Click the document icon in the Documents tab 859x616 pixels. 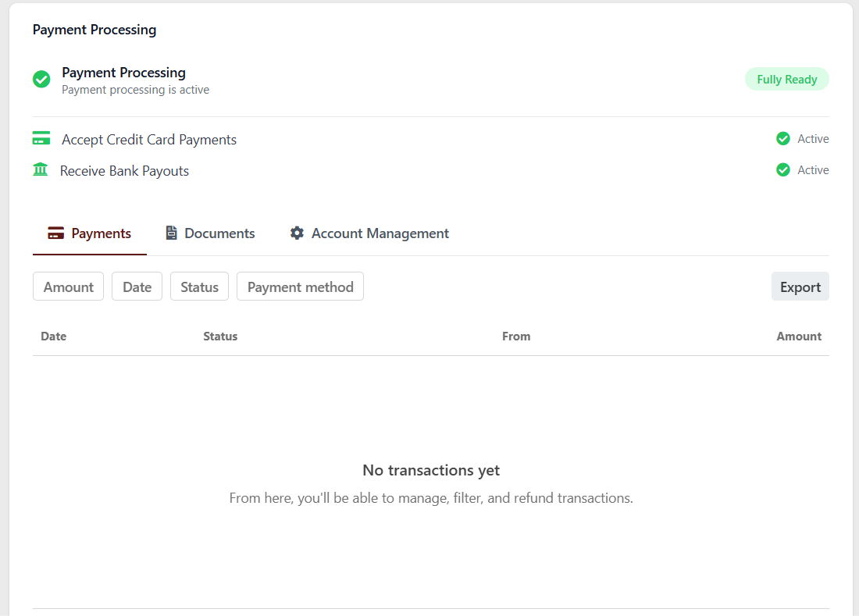pos(171,233)
